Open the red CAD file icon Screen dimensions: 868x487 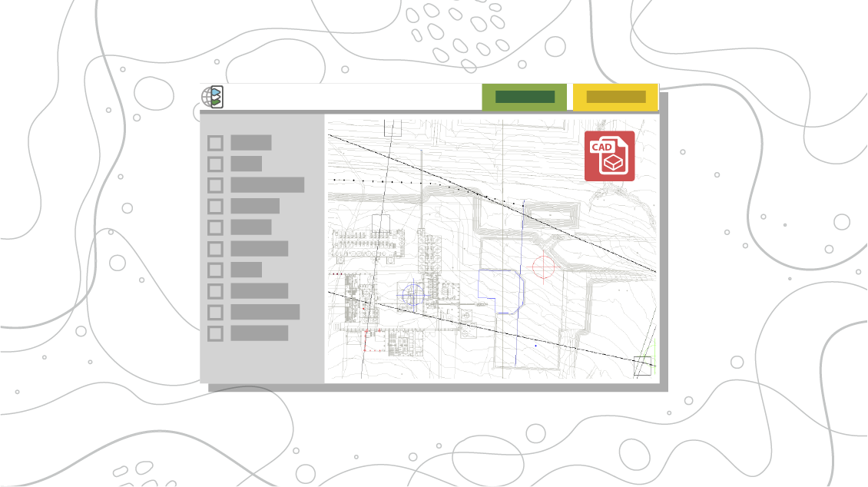click(x=609, y=156)
